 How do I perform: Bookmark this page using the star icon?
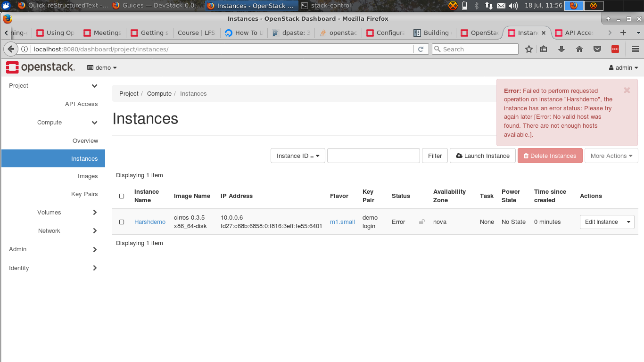pyautogui.click(x=528, y=49)
